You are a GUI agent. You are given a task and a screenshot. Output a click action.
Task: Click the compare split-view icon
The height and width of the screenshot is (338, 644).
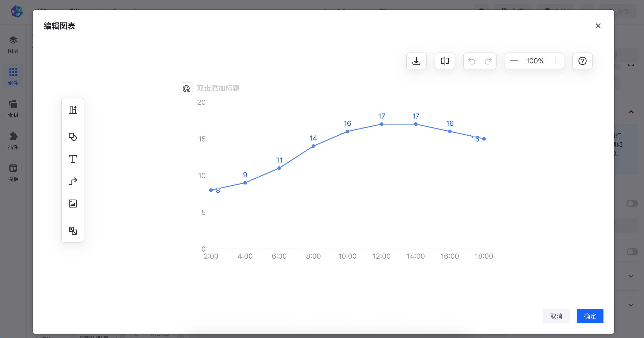tap(445, 61)
